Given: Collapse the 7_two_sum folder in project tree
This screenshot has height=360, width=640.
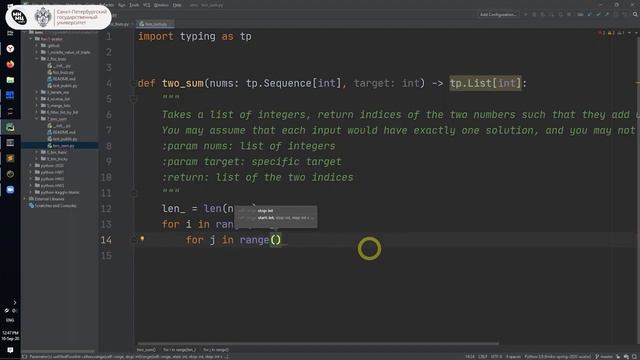Looking at the screenshot, I should (37, 119).
